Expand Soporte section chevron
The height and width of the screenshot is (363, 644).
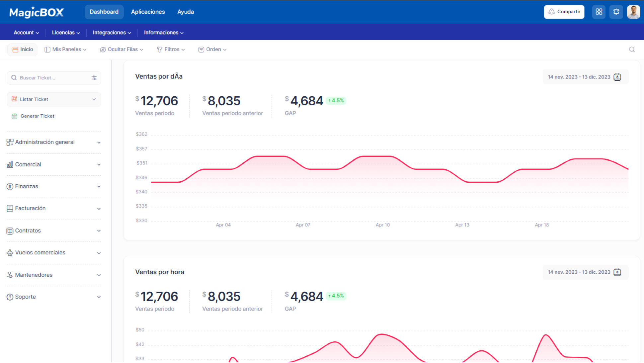[x=99, y=297]
